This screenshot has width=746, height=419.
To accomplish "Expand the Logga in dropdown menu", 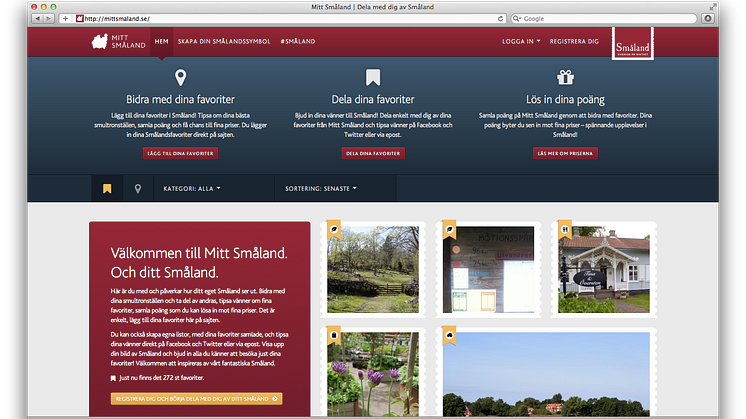I will pos(520,41).
